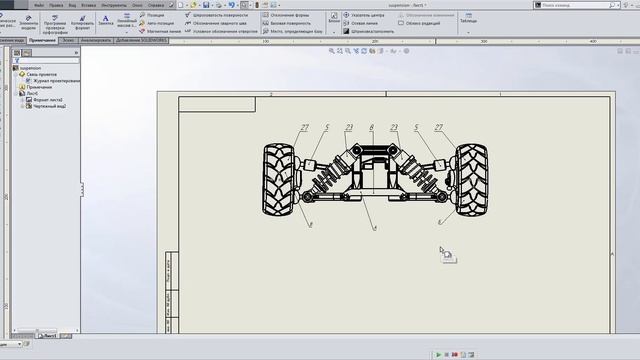The image size is (640, 360).
Task: Open FeatureManager design tree tab icon
Action: 17,53
